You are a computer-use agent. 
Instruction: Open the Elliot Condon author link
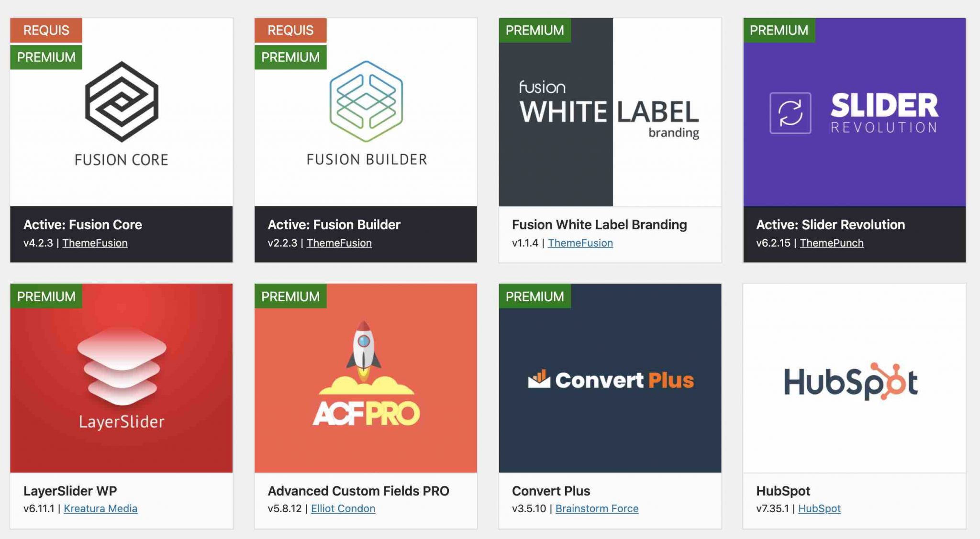pos(343,508)
